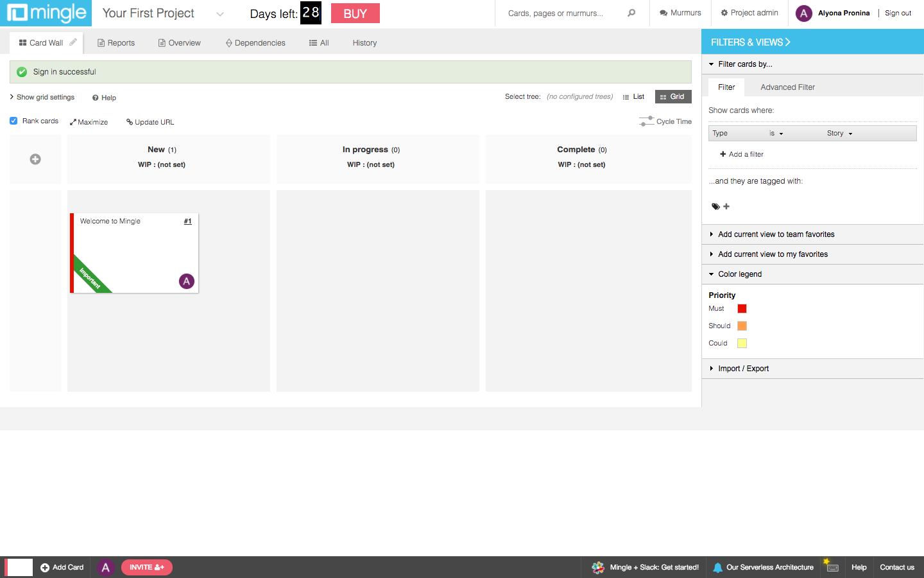Click Contact us in the bottom bar
This screenshot has height=578, width=924.
coord(897,567)
